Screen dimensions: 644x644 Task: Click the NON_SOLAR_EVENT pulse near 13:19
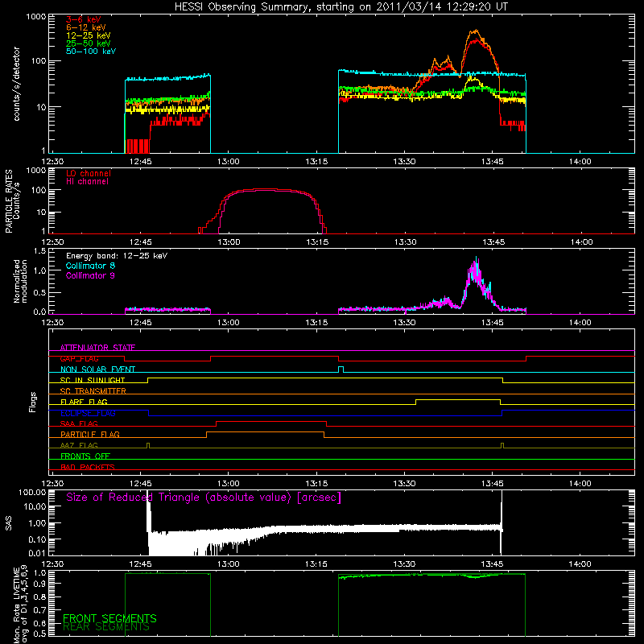click(x=341, y=369)
